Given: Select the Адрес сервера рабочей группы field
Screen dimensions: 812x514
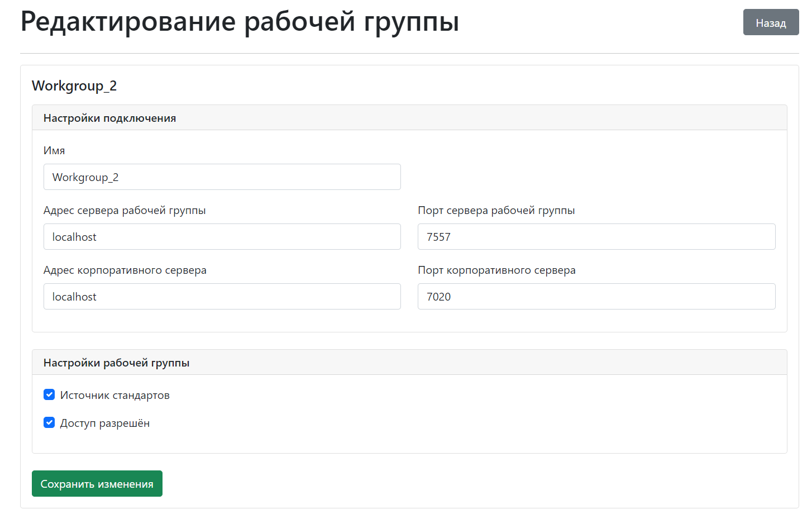Looking at the screenshot, I should (x=222, y=236).
